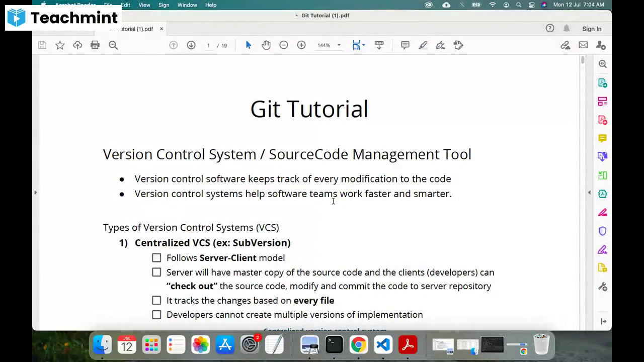The image size is (644, 362).
Task: Open the 144% zoom level dropdown
Action: (329, 45)
